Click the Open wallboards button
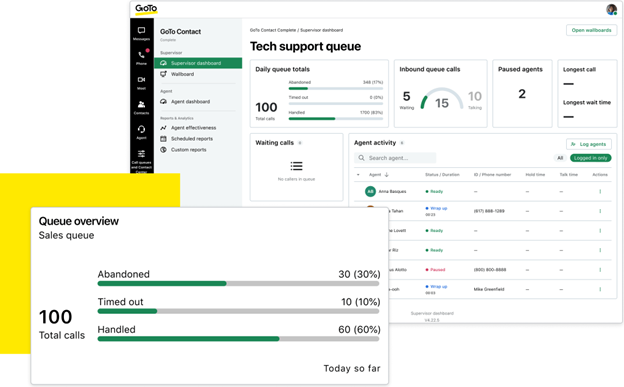624x387 pixels. pos(591,30)
